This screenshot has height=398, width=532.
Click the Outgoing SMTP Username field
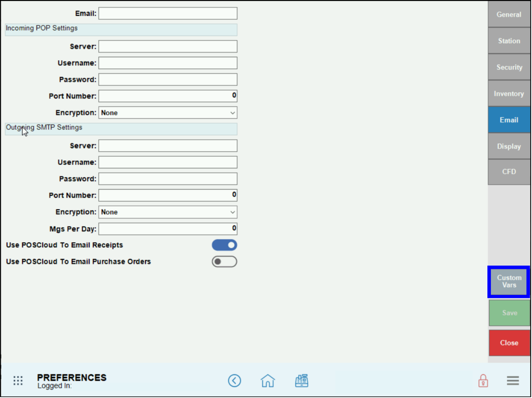click(x=168, y=162)
